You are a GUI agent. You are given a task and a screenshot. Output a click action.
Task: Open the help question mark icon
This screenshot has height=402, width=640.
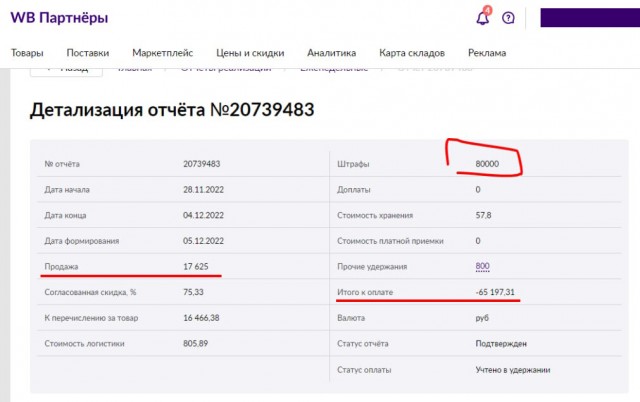tap(508, 18)
